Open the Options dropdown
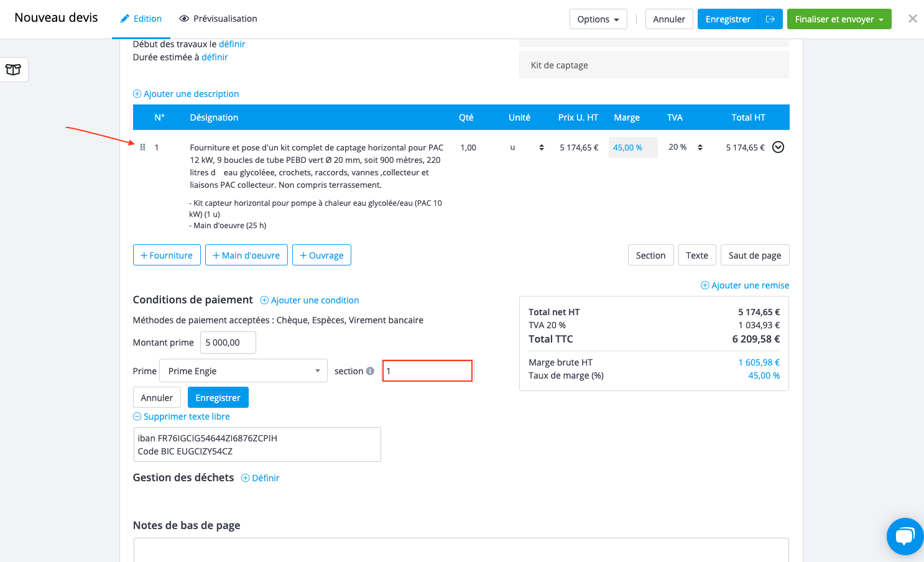924x562 pixels. click(x=598, y=19)
